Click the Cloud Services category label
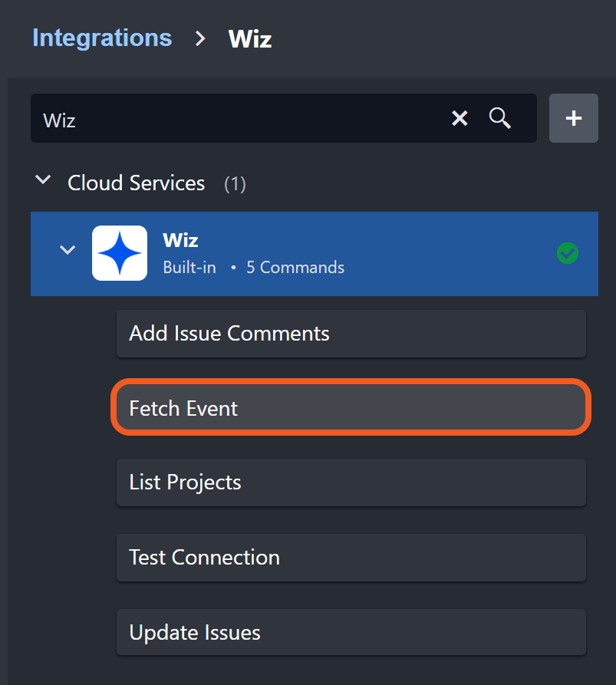616x685 pixels. [x=137, y=183]
